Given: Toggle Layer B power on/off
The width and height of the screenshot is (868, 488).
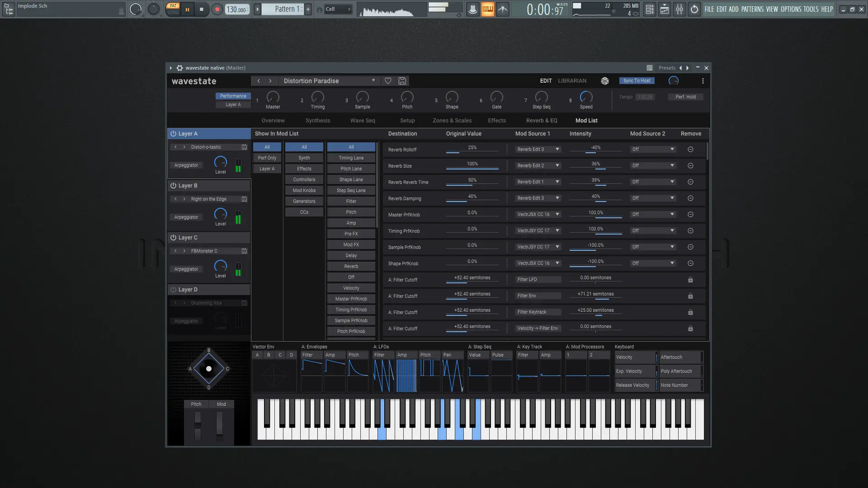Looking at the screenshot, I should click(173, 186).
